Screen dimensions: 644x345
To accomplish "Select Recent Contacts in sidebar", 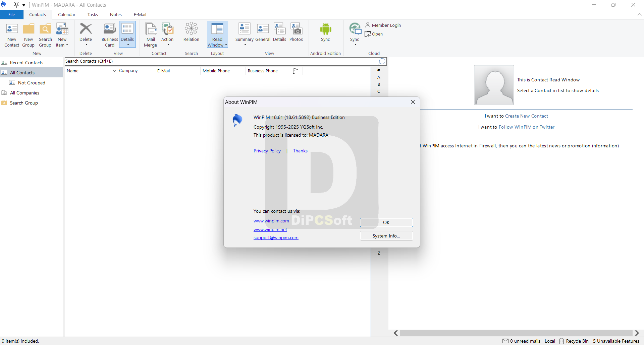I will [x=32, y=63].
